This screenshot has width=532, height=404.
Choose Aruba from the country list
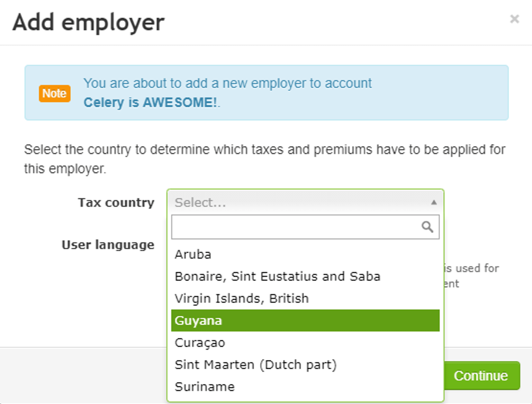(305, 254)
